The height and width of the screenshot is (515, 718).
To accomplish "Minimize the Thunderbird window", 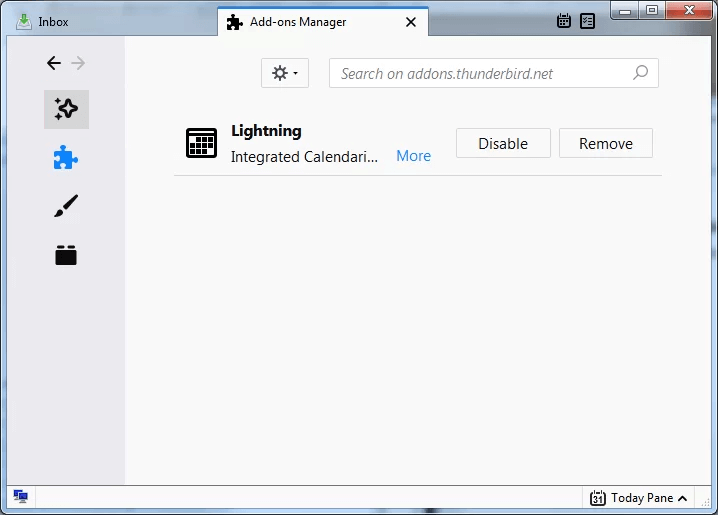I will point(625,10).
